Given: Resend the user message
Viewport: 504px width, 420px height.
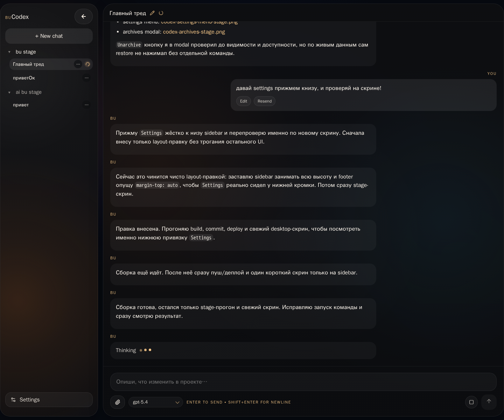Looking at the screenshot, I should (x=265, y=101).
